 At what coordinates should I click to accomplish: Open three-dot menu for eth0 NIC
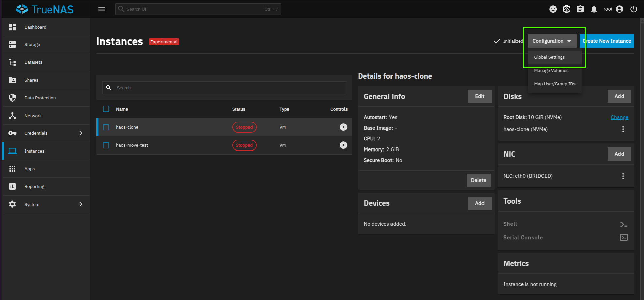tap(623, 176)
